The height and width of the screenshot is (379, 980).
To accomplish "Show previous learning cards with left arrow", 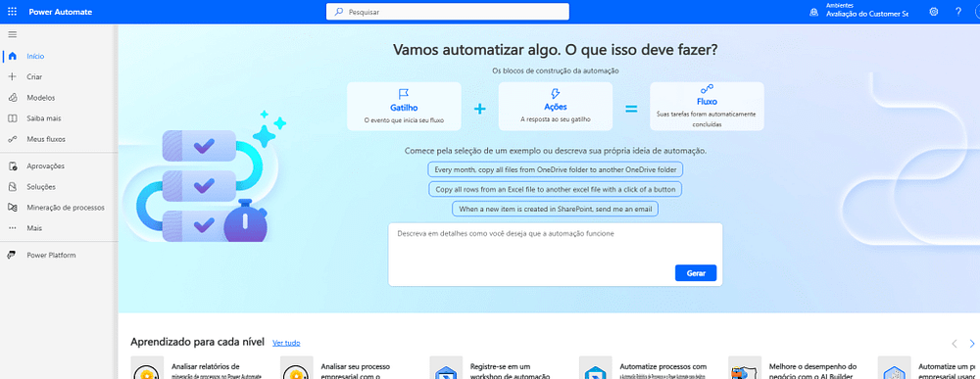I will [x=955, y=344].
